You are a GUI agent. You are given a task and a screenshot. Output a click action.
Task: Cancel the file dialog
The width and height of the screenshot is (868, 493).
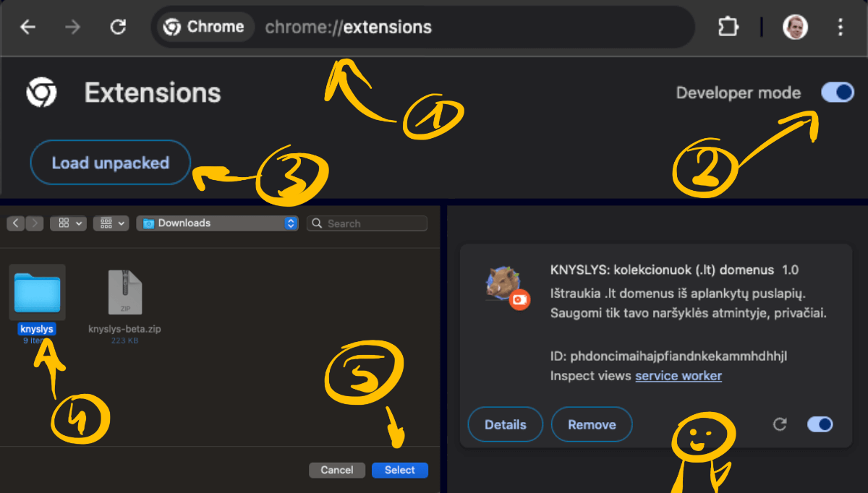(x=337, y=470)
